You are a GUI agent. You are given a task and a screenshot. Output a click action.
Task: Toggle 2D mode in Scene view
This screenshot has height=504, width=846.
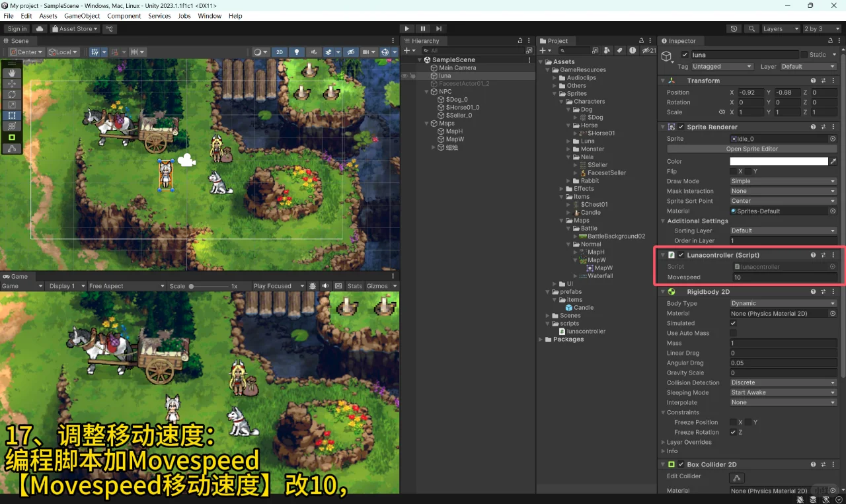(x=280, y=52)
